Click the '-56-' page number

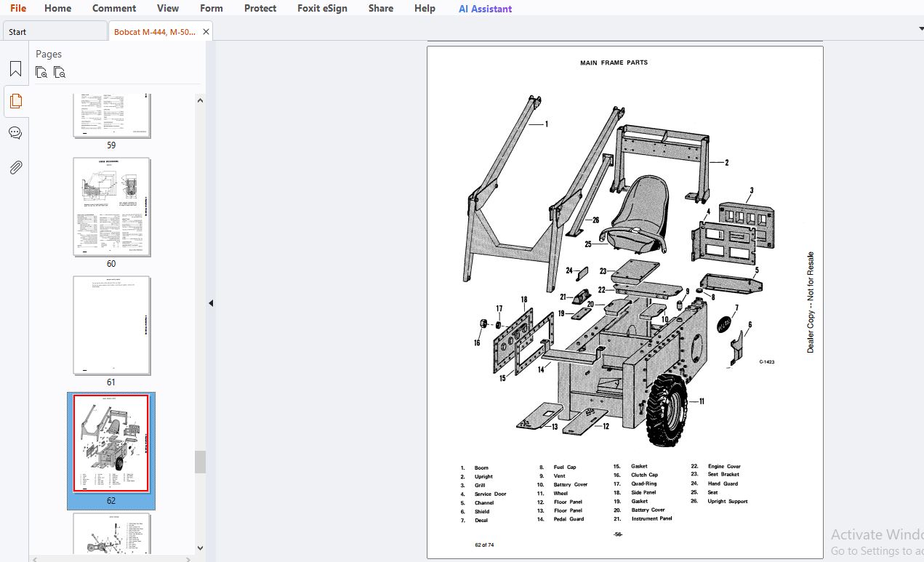pos(617,534)
